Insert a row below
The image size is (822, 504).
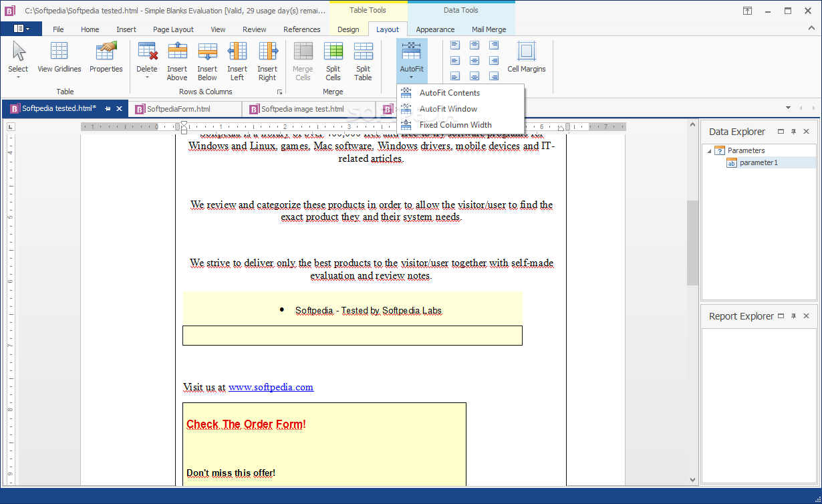pyautogui.click(x=207, y=60)
